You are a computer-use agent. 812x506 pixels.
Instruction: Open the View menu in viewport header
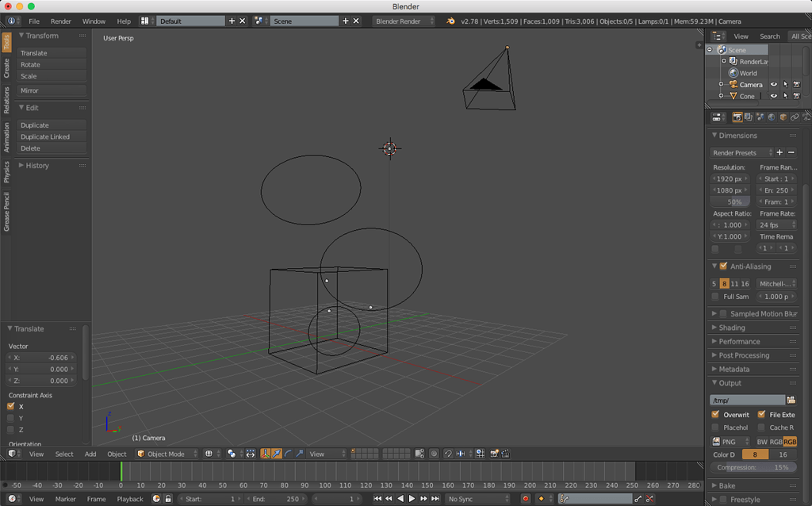(36, 453)
